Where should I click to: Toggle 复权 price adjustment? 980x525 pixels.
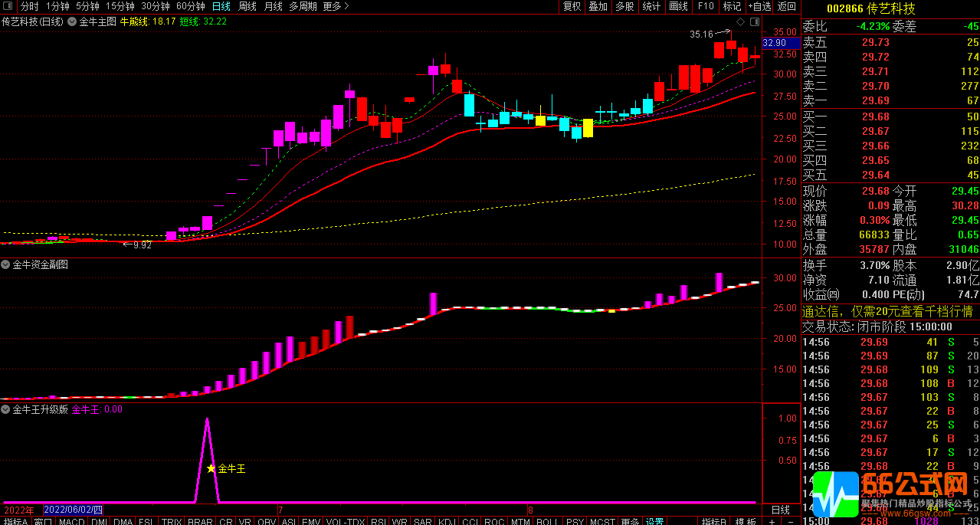coord(572,6)
